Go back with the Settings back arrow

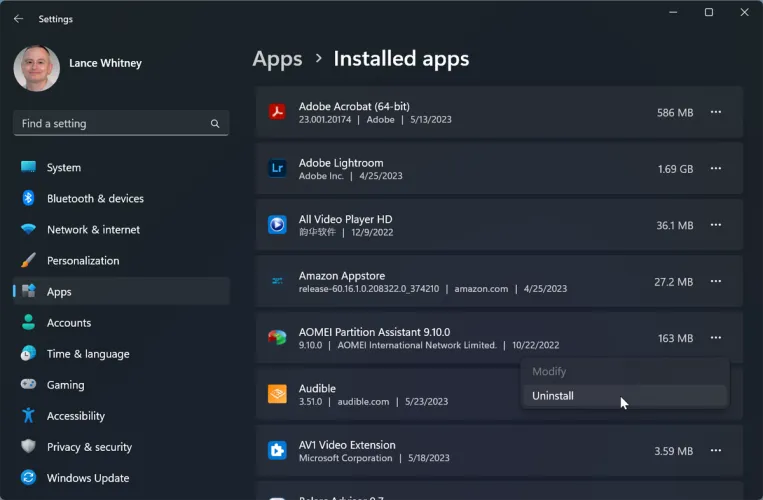pos(18,19)
